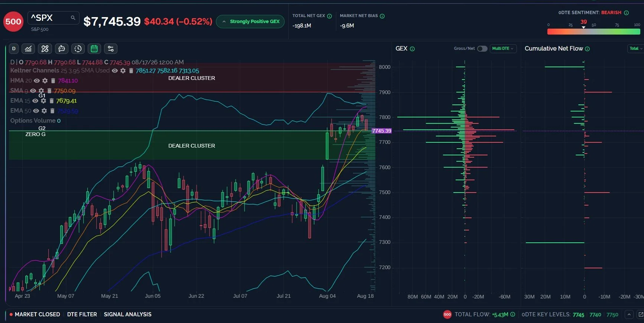Click the upper red DEALER CLUSTER label
This screenshot has width=644, height=323.
(192, 78)
